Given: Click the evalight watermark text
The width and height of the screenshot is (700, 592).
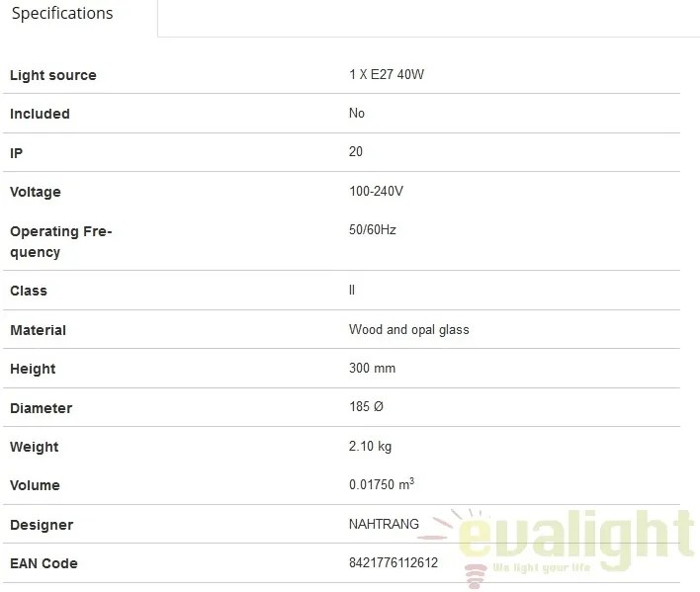Looking at the screenshot, I should [575, 538].
